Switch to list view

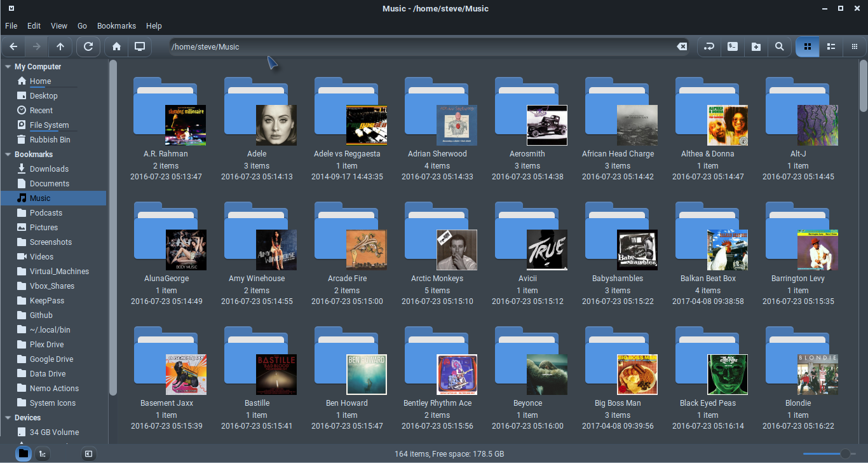831,46
